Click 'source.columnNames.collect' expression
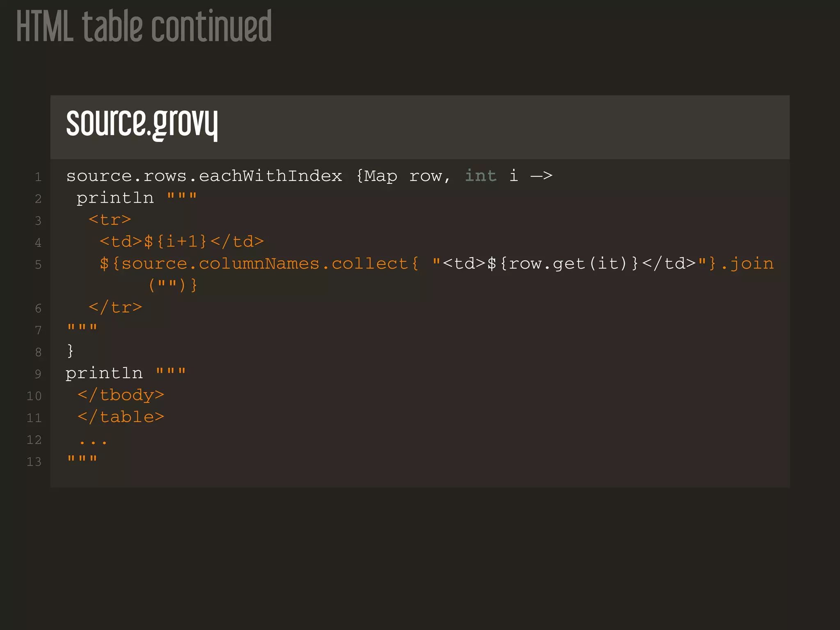840x630 pixels. (x=264, y=264)
